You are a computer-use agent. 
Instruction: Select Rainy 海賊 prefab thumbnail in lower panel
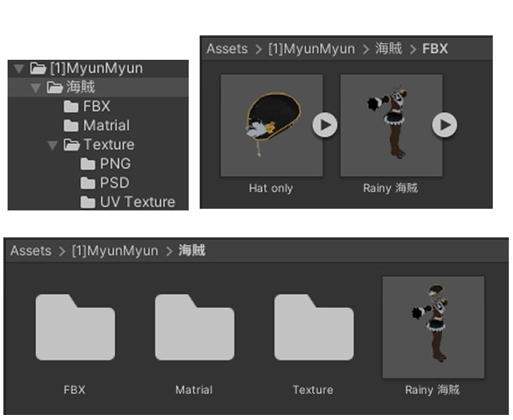pos(434,327)
